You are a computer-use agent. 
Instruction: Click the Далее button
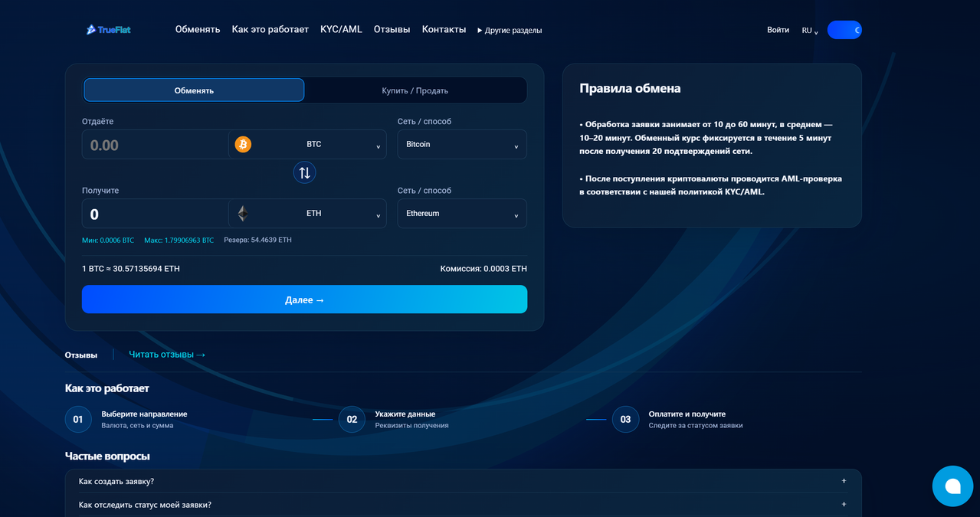(304, 299)
